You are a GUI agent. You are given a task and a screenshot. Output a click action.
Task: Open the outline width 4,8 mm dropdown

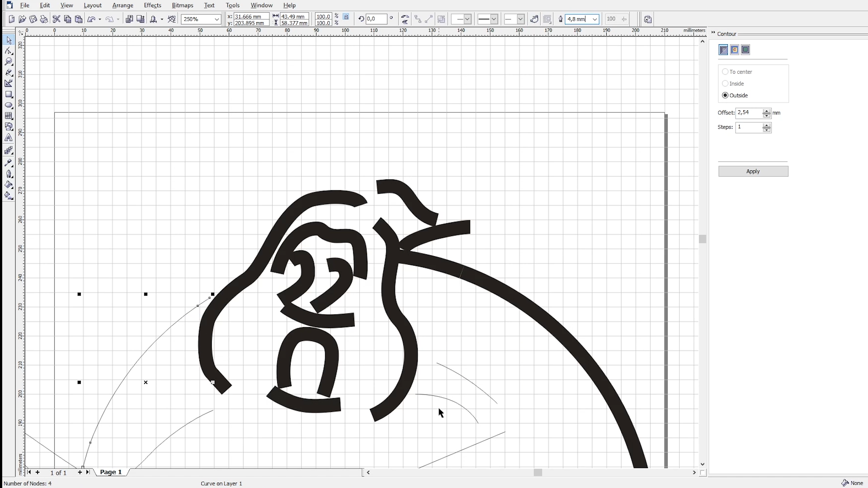(x=595, y=19)
